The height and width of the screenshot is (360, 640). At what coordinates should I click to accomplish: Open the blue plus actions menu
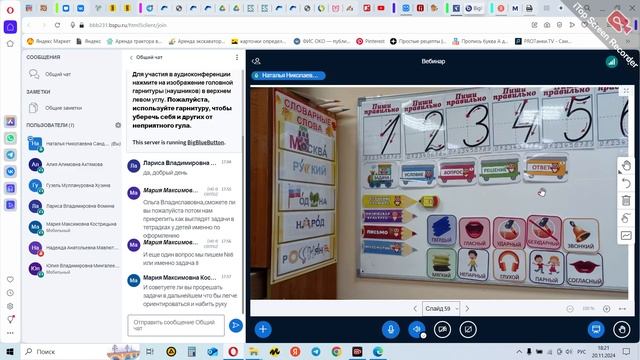tap(263, 329)
